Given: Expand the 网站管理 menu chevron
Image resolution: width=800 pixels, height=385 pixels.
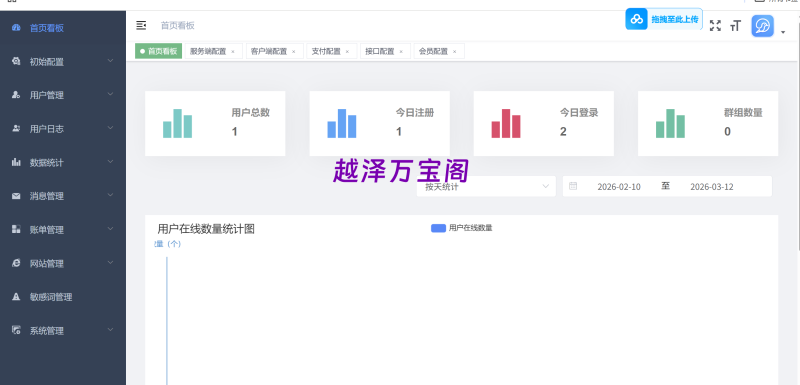Looking at the screenshot, I should 110,263.
